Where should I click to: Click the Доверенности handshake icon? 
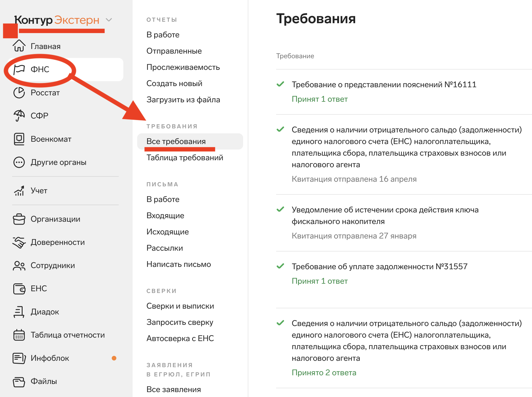(x=19, y=242)
